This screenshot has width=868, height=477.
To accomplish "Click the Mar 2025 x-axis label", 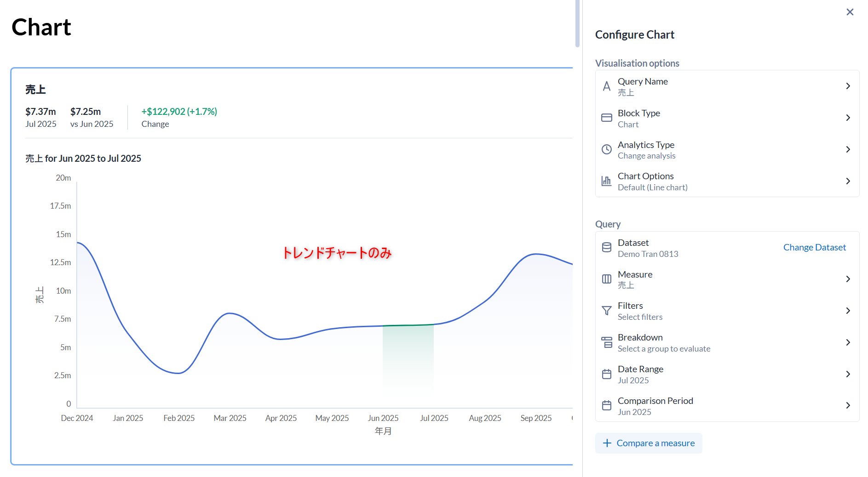I will pos(230,418).
